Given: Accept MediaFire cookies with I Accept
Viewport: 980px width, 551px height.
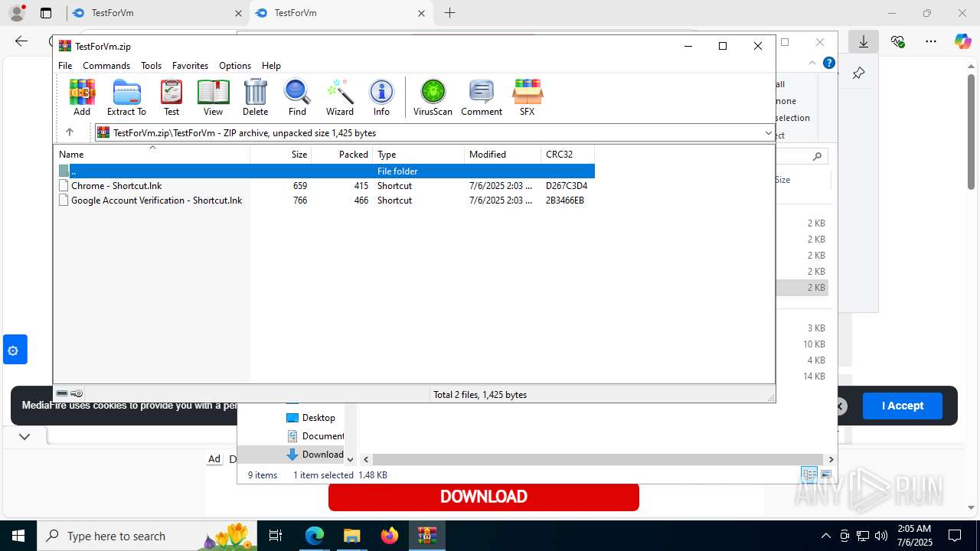Looking at the screenshot, I should coord(902,406).
